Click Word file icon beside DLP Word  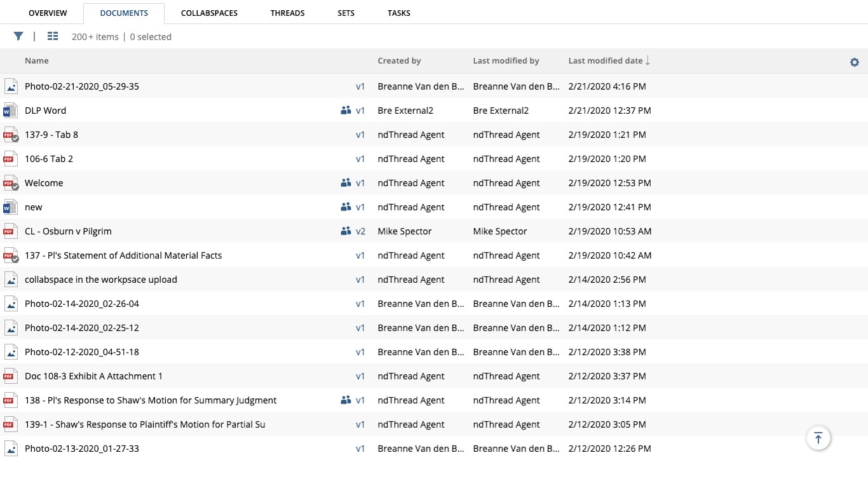tap(11, 111)
